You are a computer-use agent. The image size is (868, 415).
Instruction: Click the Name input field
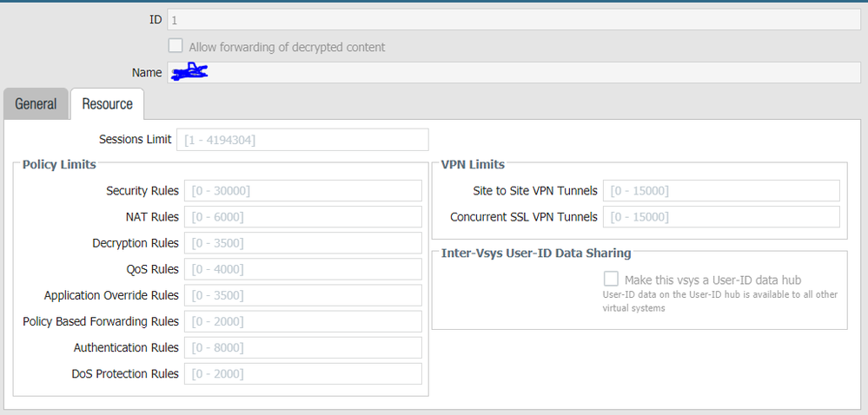point(514,73)
